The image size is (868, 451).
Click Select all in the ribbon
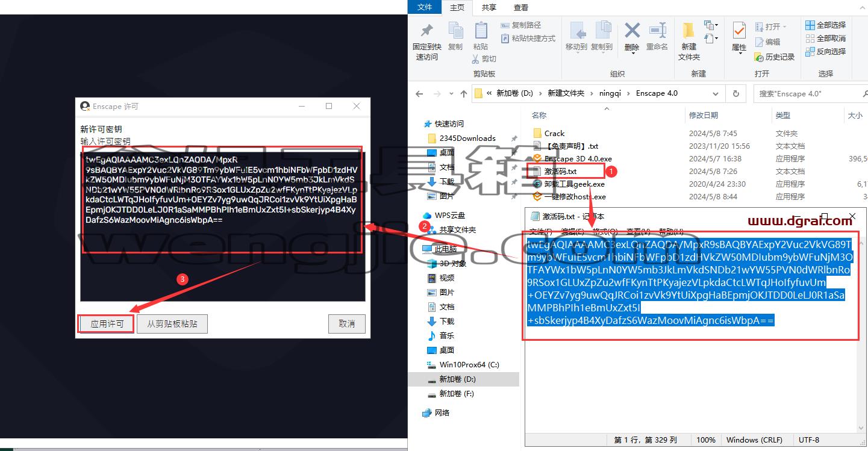click(x=825, y=25)
